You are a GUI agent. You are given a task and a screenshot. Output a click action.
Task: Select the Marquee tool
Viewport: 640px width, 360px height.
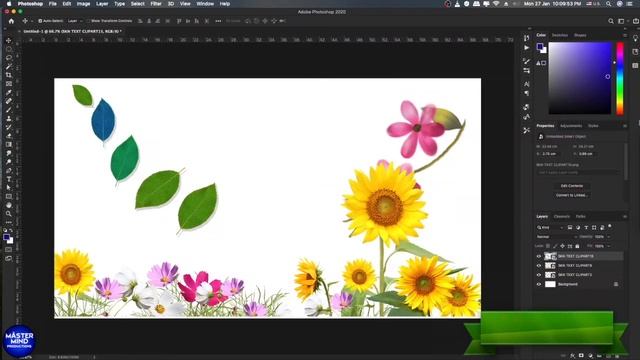[9, 49]
